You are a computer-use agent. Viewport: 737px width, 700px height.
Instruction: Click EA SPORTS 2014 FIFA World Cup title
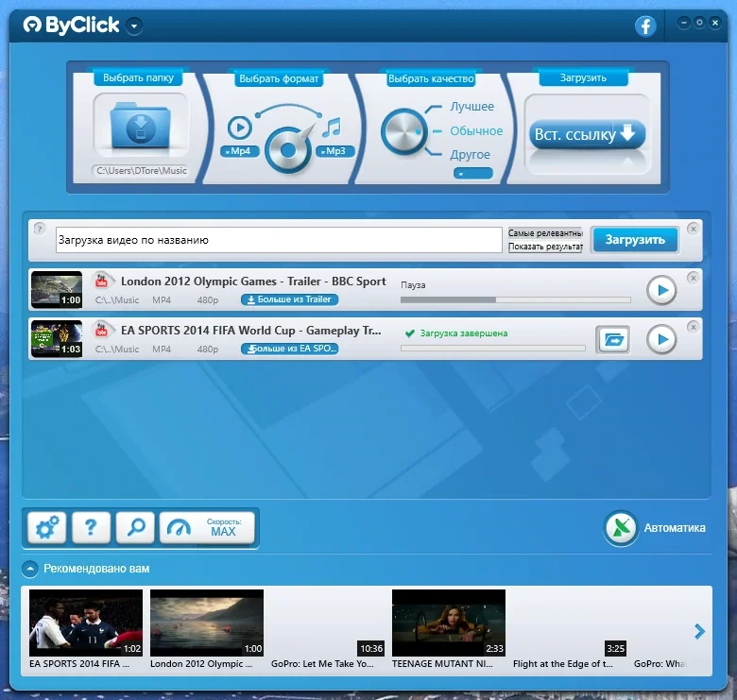251,331
